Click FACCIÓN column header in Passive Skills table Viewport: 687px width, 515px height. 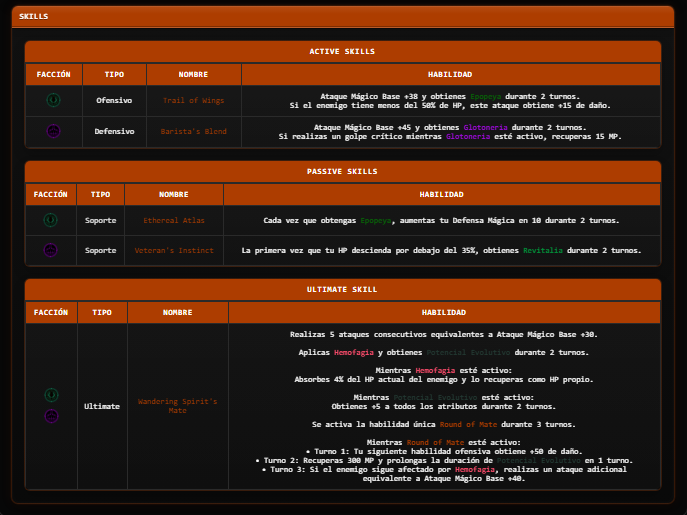pyautogui.click(x=51, y=194)
